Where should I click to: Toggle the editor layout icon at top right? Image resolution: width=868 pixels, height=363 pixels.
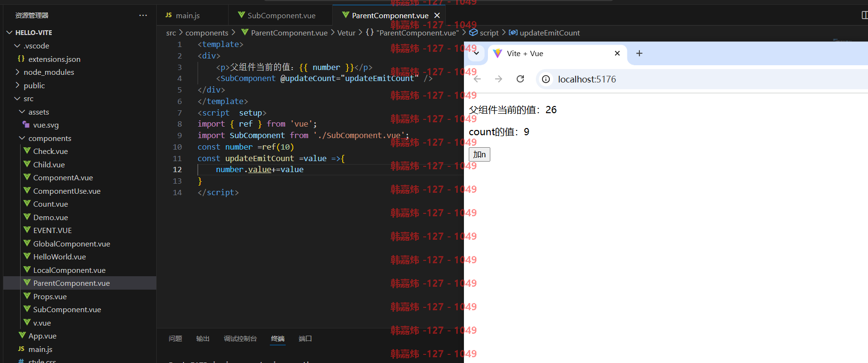pos(864,15)
